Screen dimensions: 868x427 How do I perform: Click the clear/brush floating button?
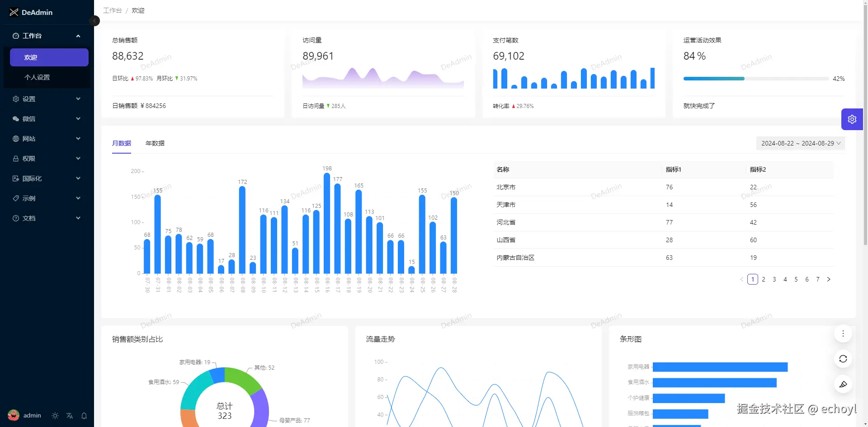coord(843,384)
